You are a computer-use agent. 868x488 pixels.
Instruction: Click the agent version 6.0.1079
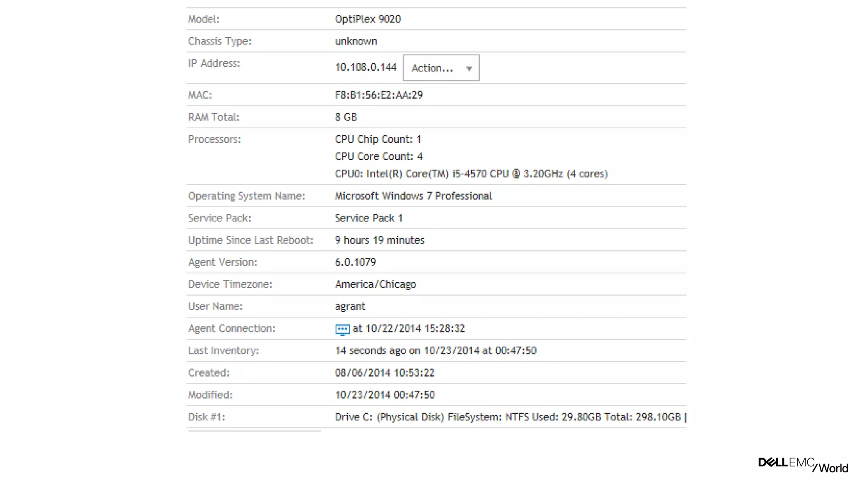click(355, 262)
